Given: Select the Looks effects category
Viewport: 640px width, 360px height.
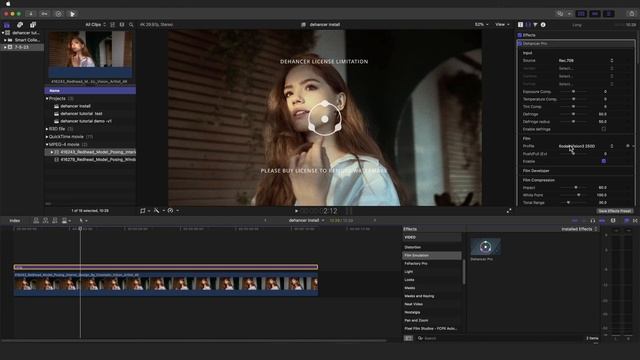Looking at the screenshot, I should [x=432, y=280].
